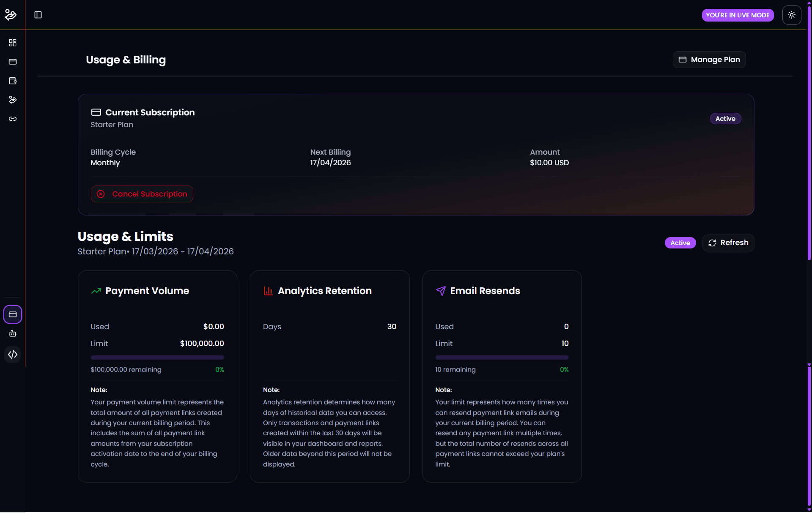The width and height of the screenshot is (812, 513).
Task: Open the bot icon in the sidebar
Action: click(x=13, y=334)
